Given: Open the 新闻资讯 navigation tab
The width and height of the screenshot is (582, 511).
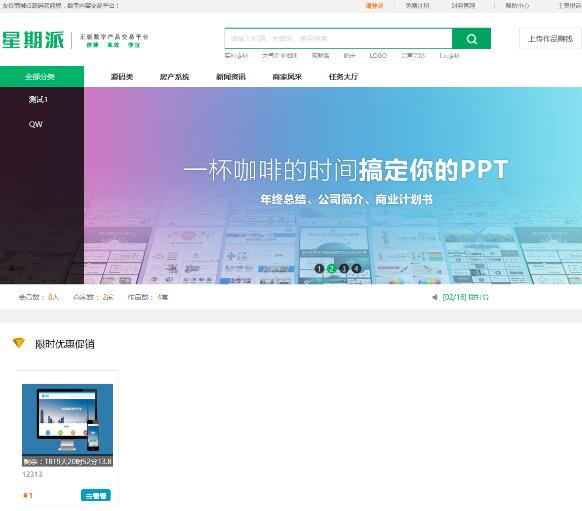Looking at the screenshot, I should tap(230, 77).
